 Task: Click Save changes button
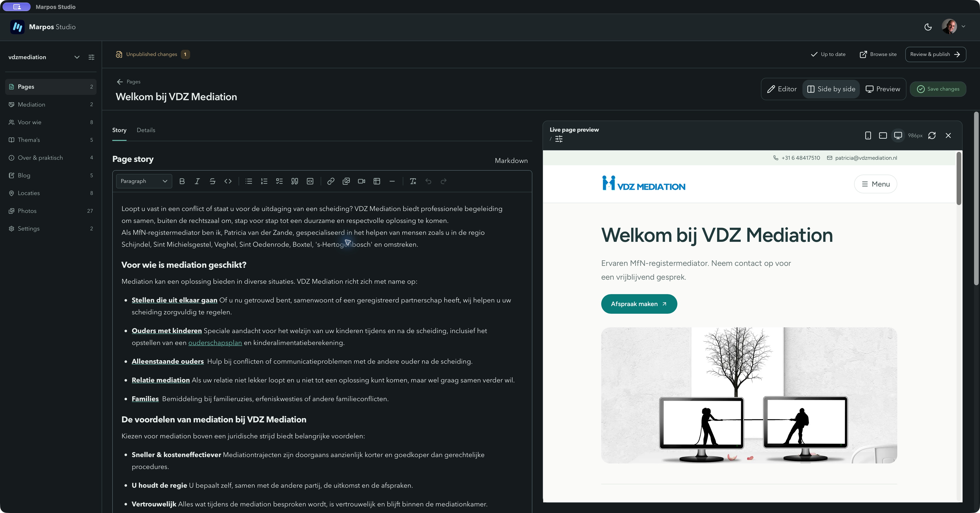tap(938, 89)
